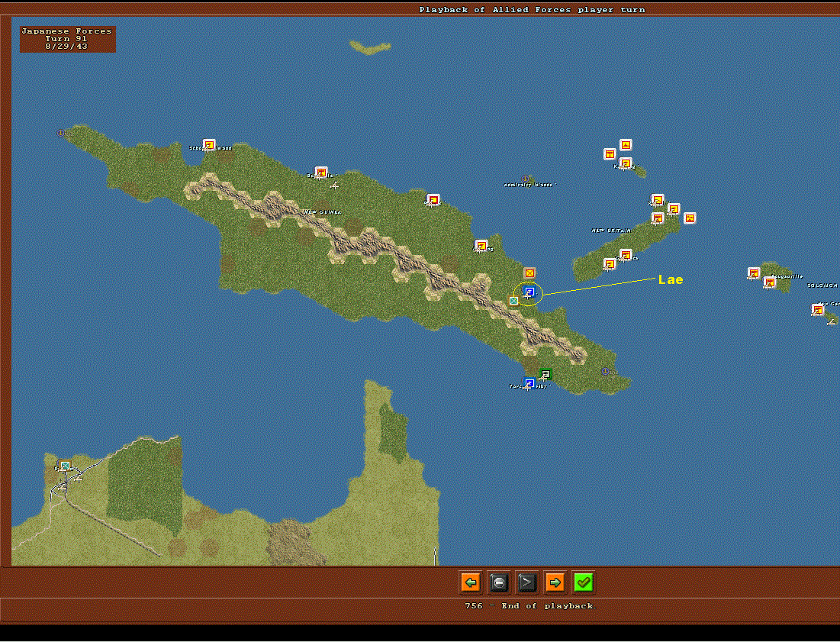Select Japanese unit on Bougainville's west coast
Screen dimensions: 840x642
[754, 273]
